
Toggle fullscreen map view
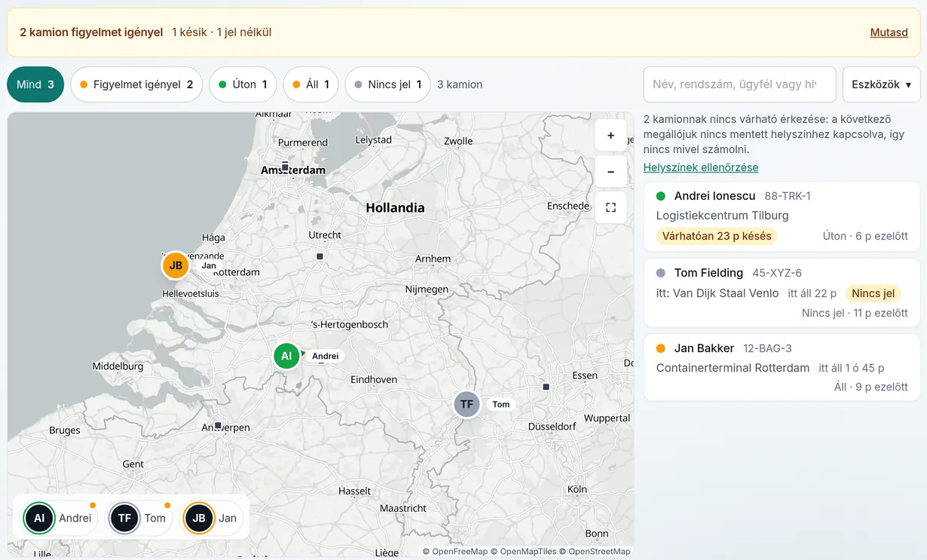(x=610, y=207)
